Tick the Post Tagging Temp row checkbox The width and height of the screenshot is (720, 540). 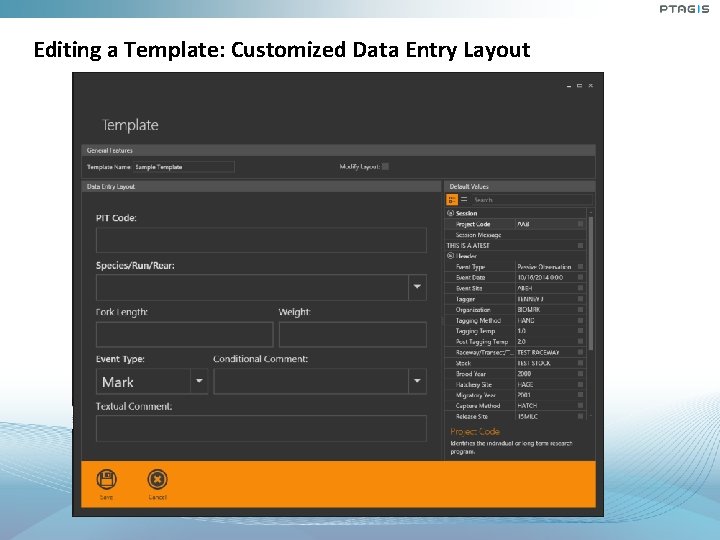(x=580, y=342)
